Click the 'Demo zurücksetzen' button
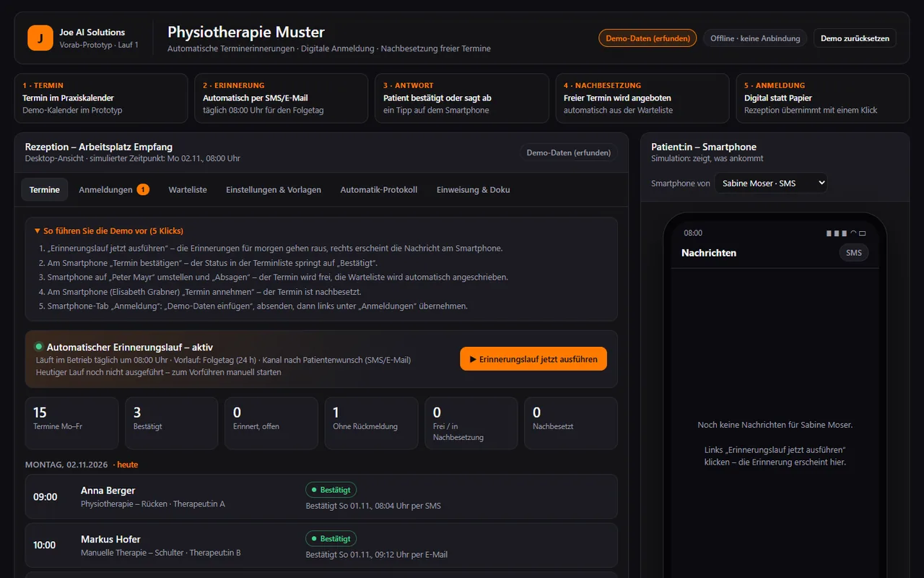The height and width of the screenshot is (578, 924). tap(855, 38)
